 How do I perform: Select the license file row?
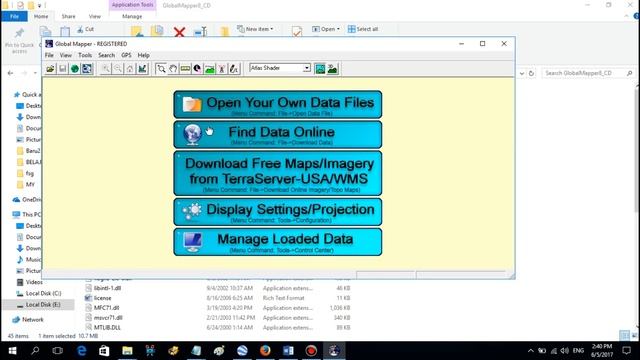pos(218,298)
